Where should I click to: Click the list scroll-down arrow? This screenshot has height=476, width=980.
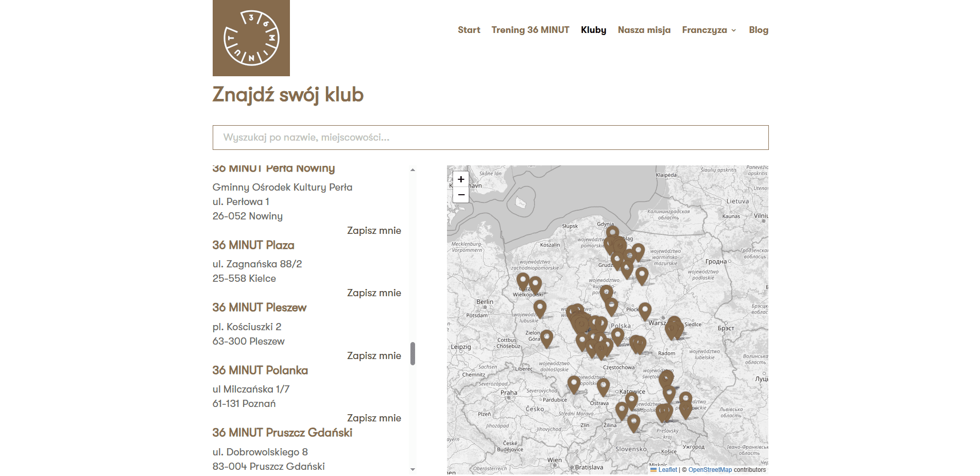click(x=412, y=469)
